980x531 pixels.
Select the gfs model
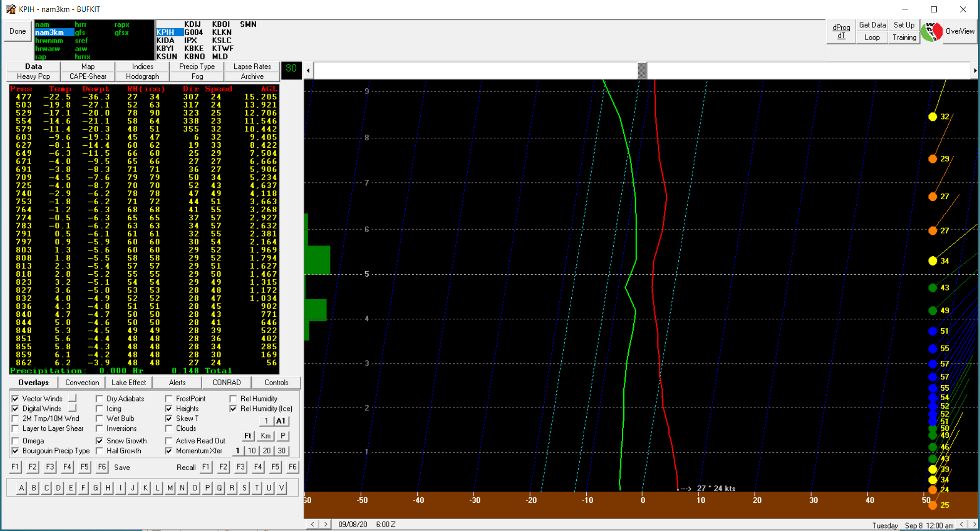click(80, 32)
